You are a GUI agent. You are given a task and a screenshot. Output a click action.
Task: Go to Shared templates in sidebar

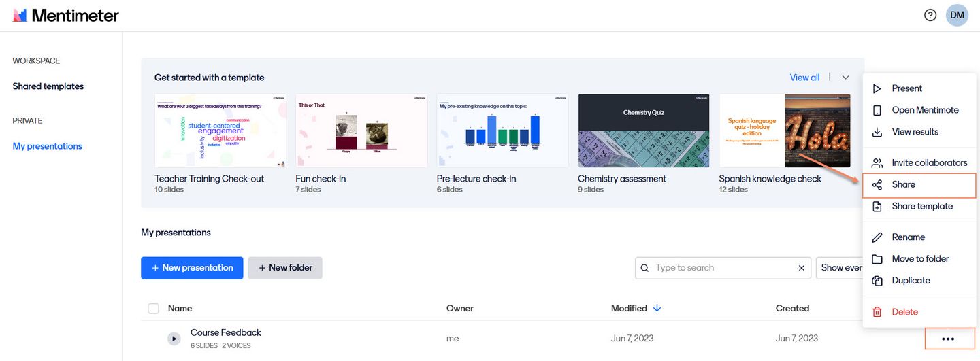pyautogui.click(x=48, y=86)
